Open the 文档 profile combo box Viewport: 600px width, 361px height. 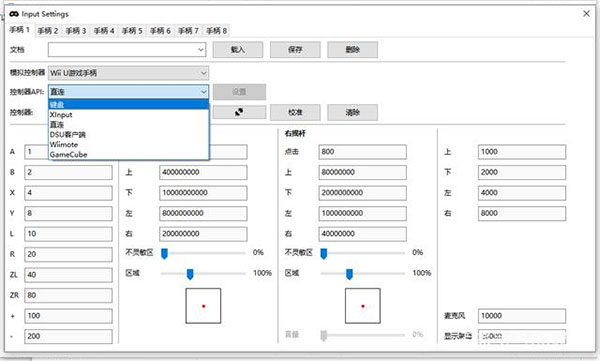[x=127, y=50]
